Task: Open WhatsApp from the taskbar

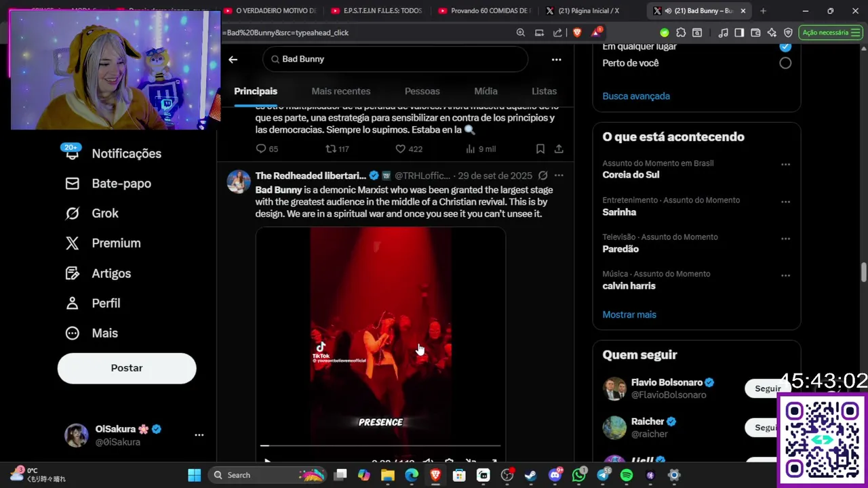Action: [578, 475]
